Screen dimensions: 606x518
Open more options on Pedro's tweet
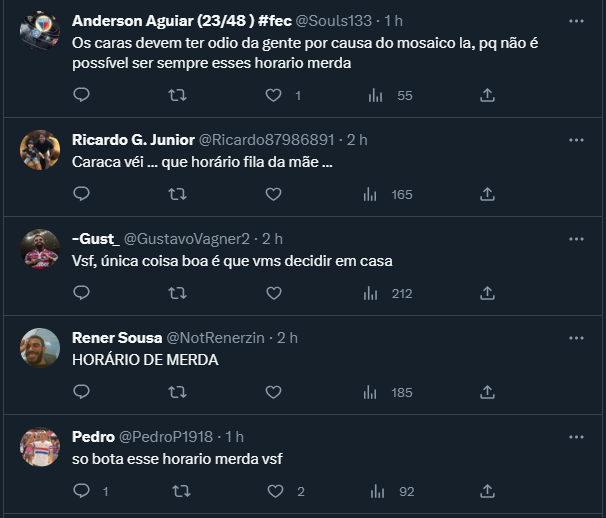point(576,436)
